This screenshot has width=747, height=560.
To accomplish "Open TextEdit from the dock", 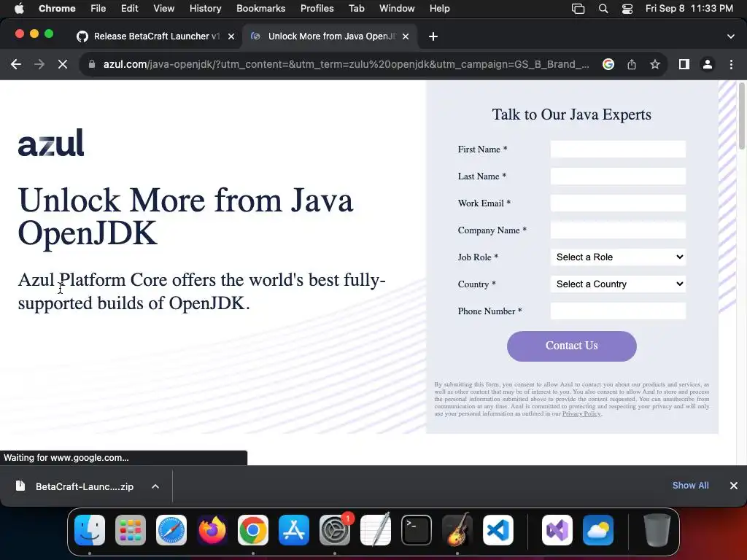I will (x=376, y=530).
